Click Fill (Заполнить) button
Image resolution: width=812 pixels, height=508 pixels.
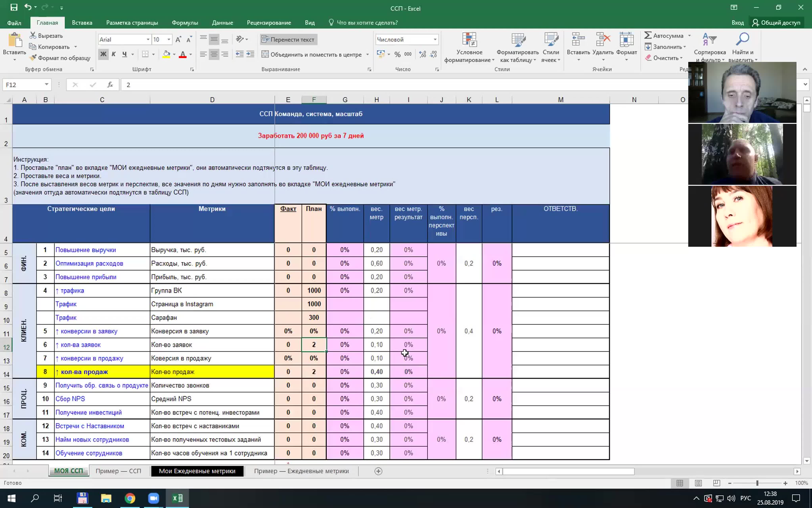point(665,47)
